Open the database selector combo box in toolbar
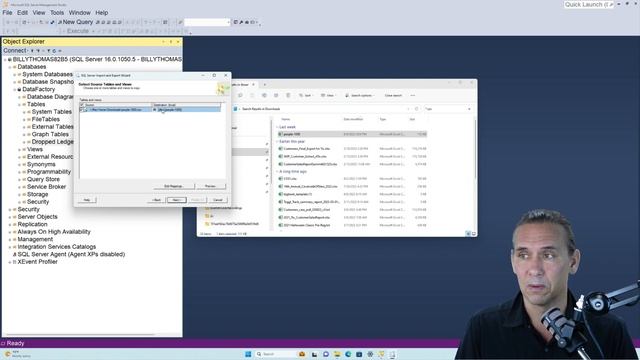The width and height of the screenshot is (640, 360). pyautogui.click(x=207, y=22)
